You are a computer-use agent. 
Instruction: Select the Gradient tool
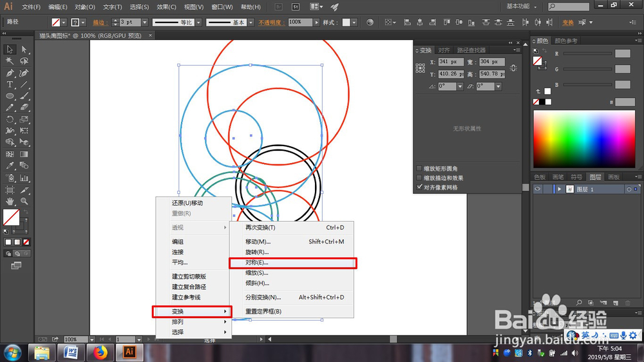24,155
